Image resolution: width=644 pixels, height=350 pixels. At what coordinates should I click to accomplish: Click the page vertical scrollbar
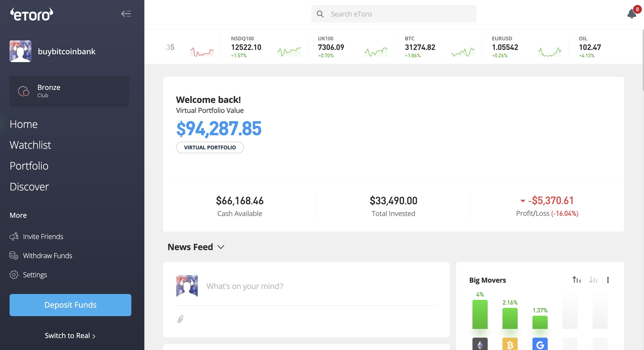point(643,60)
